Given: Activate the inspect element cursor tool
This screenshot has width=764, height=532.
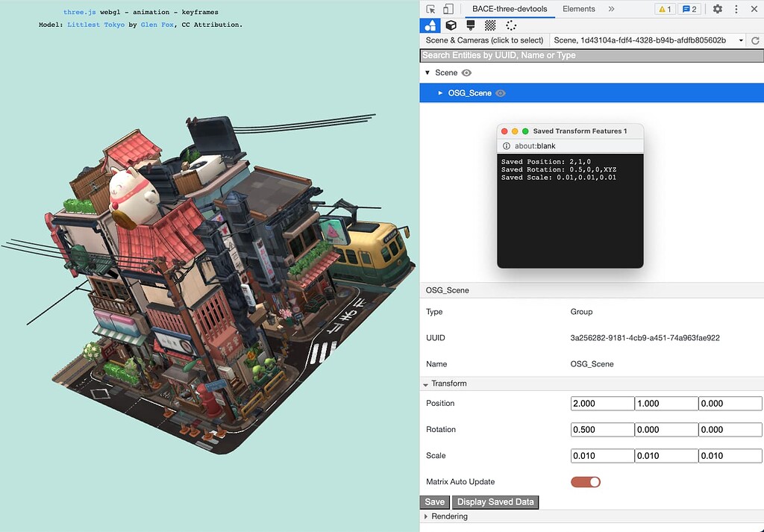Looking at the screenshot, I should [x=431, y=9].
